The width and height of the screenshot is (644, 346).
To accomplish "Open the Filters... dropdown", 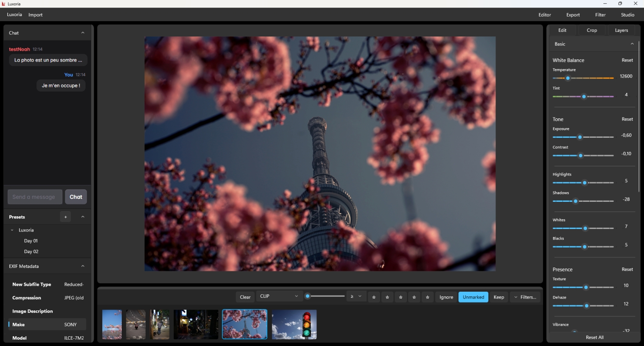I will (525, 297).
